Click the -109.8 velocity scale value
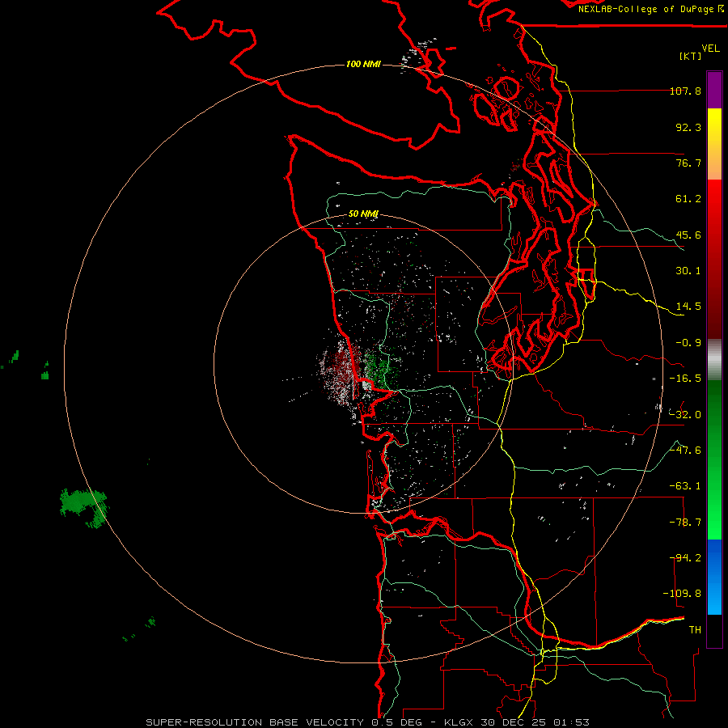 [682, 594]
